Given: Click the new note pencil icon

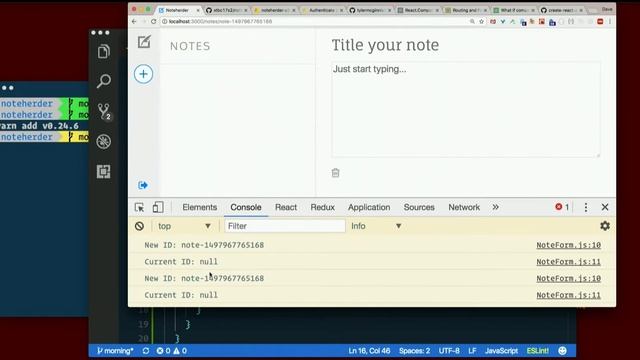Looking at the screenshot, I should click(144, 42).
